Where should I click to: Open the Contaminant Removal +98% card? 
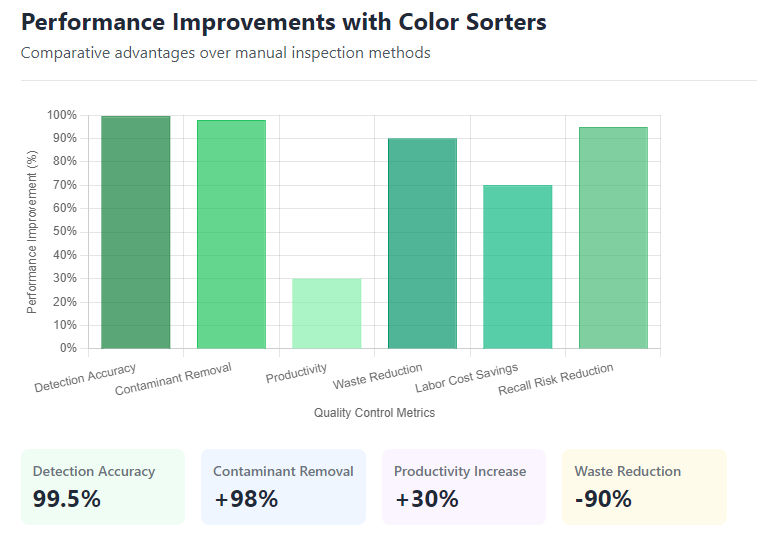pos(283,486)
